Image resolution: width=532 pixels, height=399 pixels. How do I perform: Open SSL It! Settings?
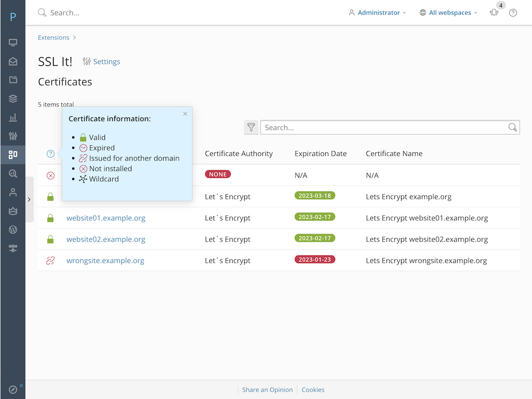tap(102, 61)
